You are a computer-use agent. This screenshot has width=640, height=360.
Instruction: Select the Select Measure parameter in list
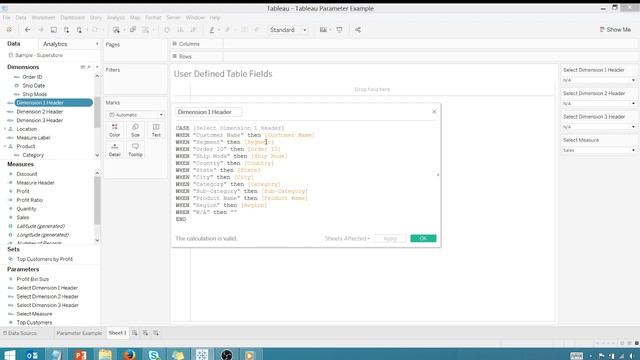coord(34,314)
